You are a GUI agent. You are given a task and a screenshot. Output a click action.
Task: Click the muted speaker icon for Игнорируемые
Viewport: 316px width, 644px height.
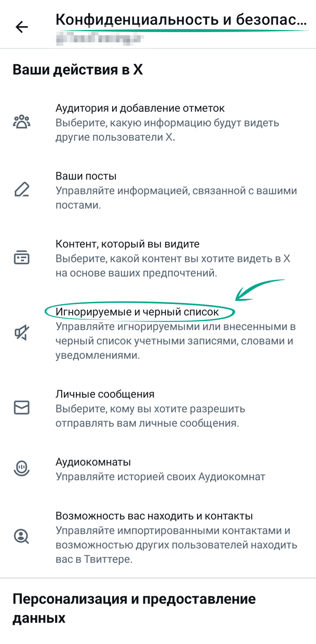pos(22,333)
